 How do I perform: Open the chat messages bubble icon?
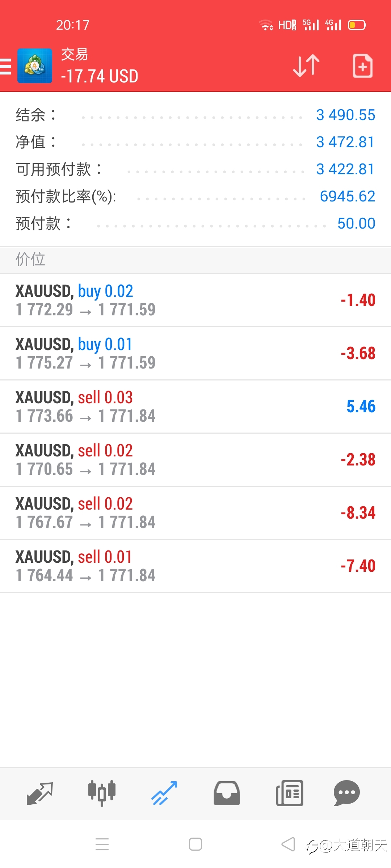pos(347,793)
